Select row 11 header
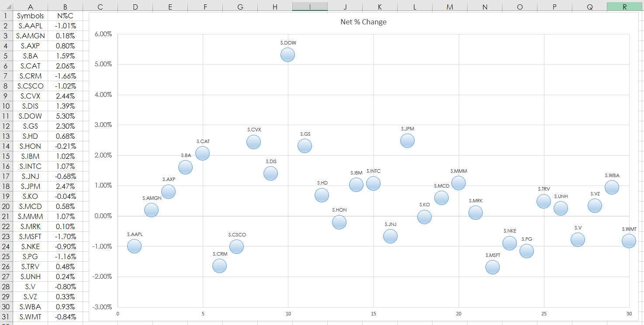 7,116
